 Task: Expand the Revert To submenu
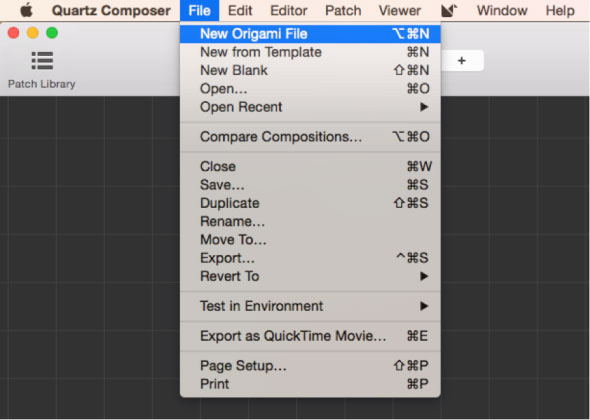[310, 277]
